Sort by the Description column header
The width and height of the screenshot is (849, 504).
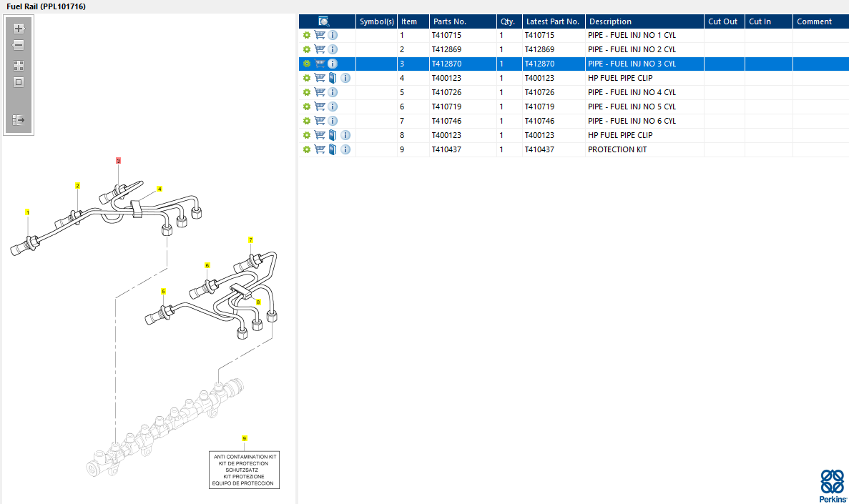pos(644,21)
